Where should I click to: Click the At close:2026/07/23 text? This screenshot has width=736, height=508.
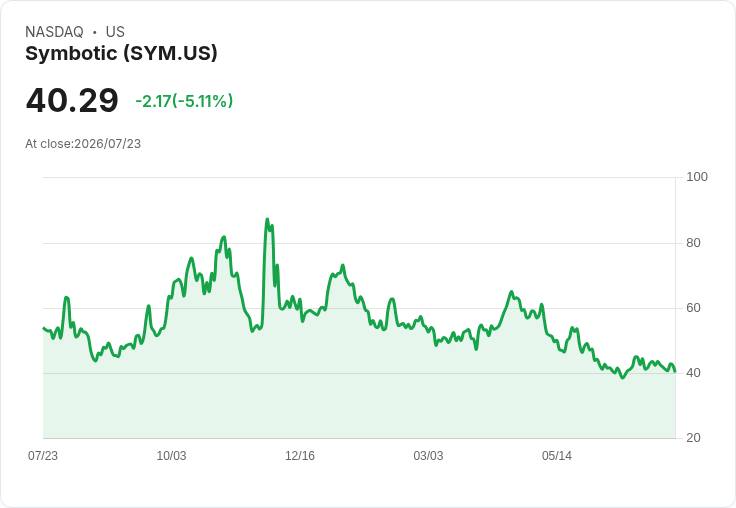(83, 144)
